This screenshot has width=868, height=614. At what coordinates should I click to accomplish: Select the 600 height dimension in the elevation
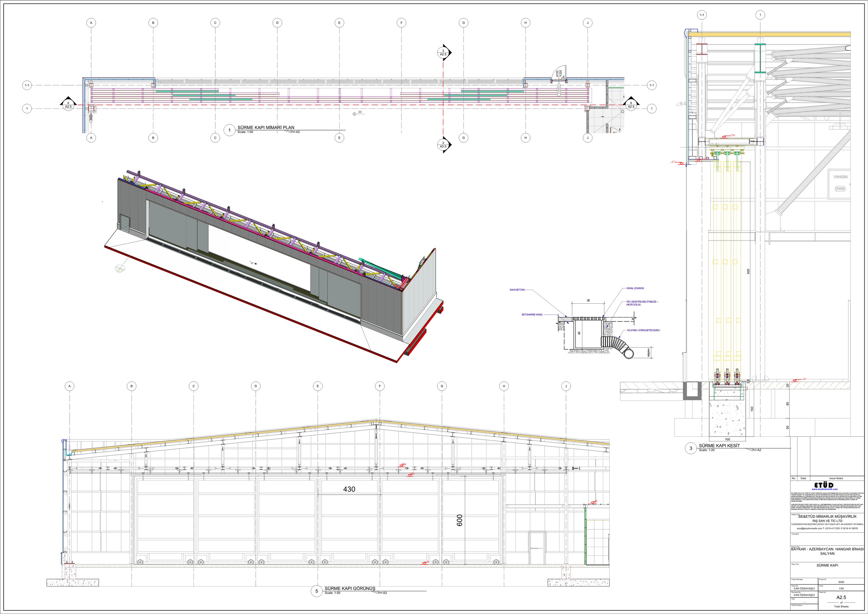point(460,520)
